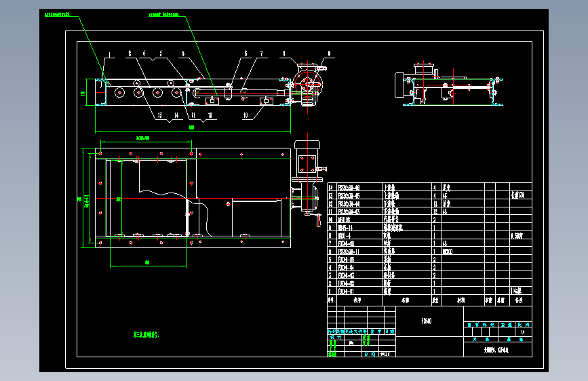
Task: Click the side elevation view at top right
Action: click(x=449, y=85)
